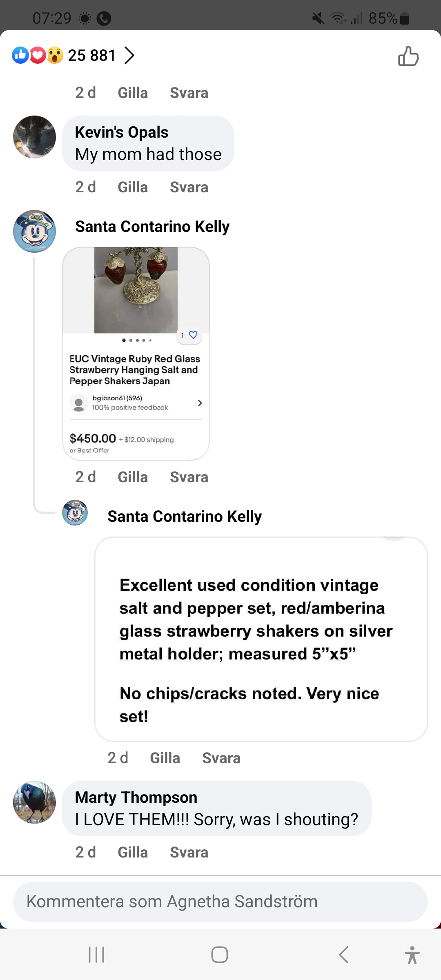The height and width of the screenshot is (980, 441).
Task: Tap the Android recent apps icon
Action: (97, 955)
